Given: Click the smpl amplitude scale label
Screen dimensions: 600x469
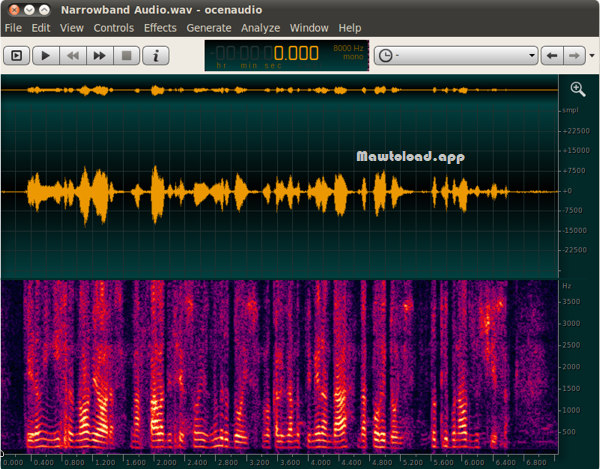Looking at the screenshot, I should pyautogui.click(x=570, y=110).
